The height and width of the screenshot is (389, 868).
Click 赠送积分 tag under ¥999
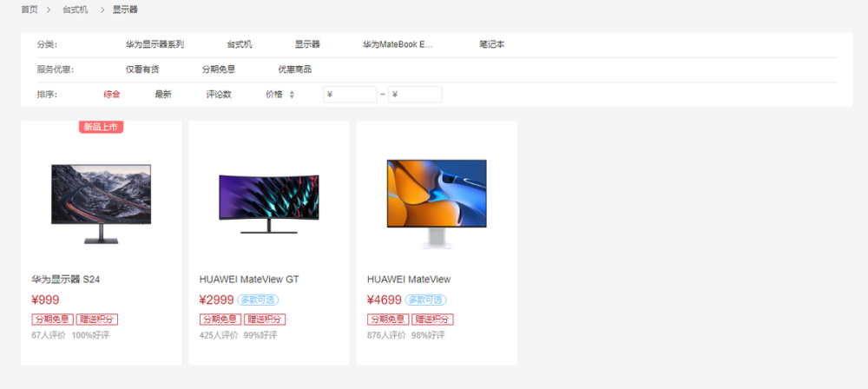97,320
